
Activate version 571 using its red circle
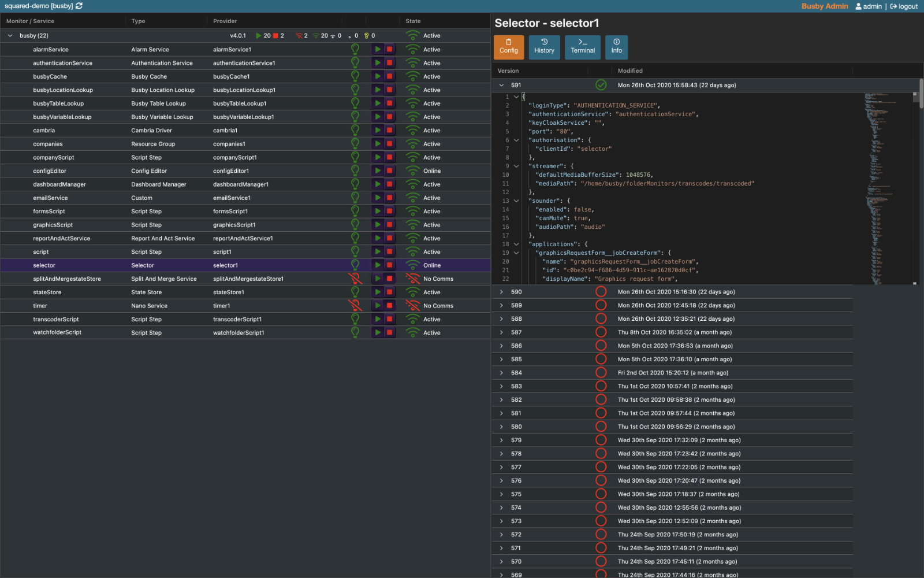(x=601, y=548)
